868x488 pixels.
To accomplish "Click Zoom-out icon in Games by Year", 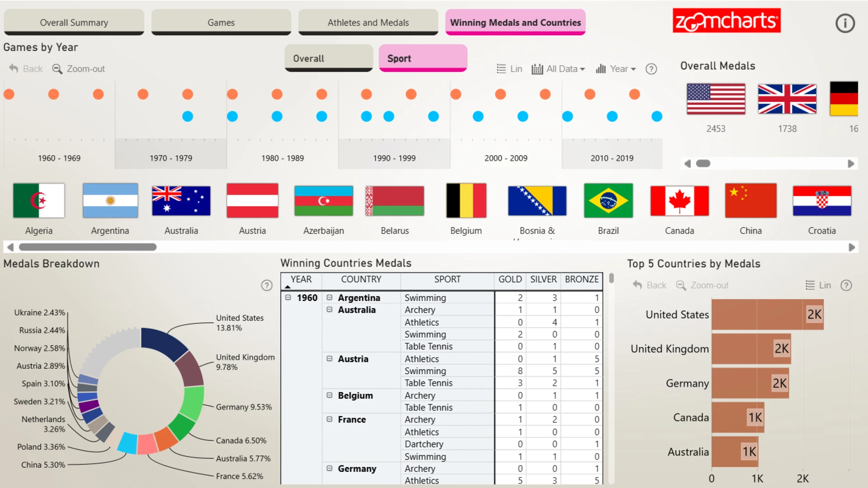I will tap(57, 69).
